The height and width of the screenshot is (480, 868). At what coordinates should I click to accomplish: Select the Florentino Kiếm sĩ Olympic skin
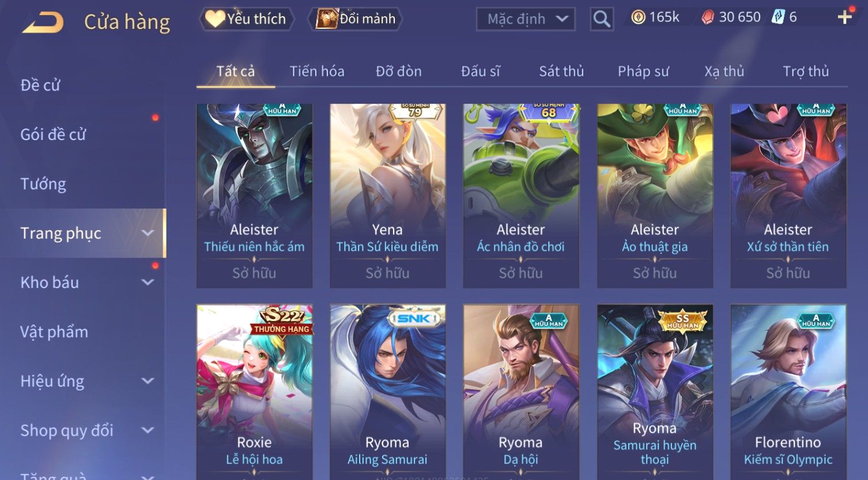[x=788, y=392]
